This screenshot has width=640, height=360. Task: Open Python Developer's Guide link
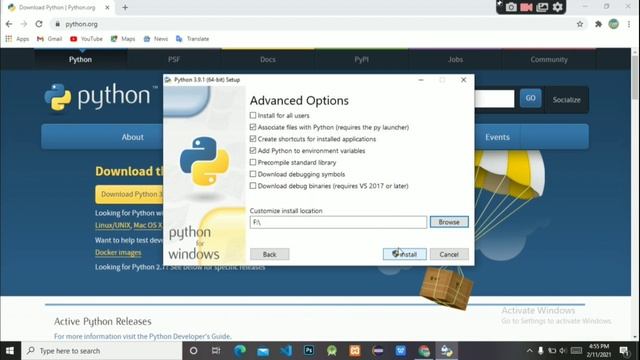[x=190, y=336]
